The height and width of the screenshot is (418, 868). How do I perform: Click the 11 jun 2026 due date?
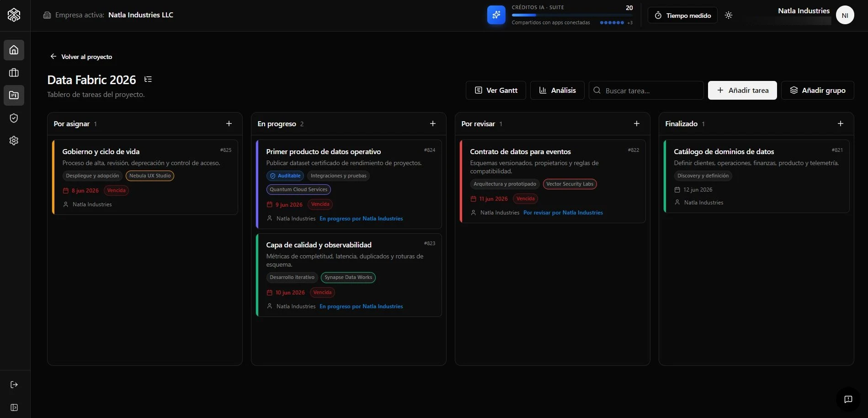(x=489, y=199)
